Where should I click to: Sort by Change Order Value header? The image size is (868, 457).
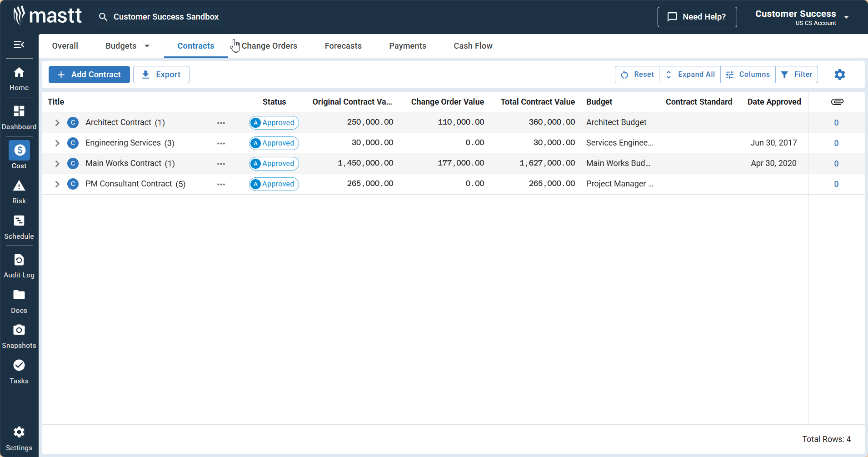tap(447, 102)
